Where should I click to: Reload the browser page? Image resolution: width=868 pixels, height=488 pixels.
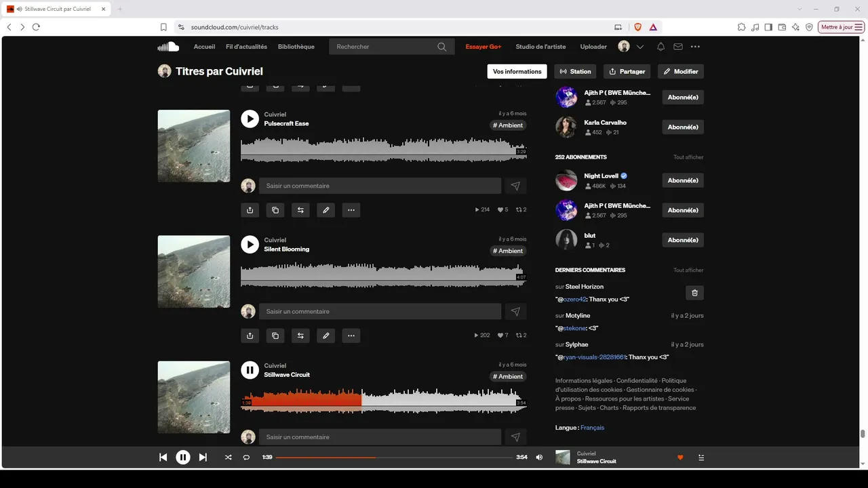[36, 27]
